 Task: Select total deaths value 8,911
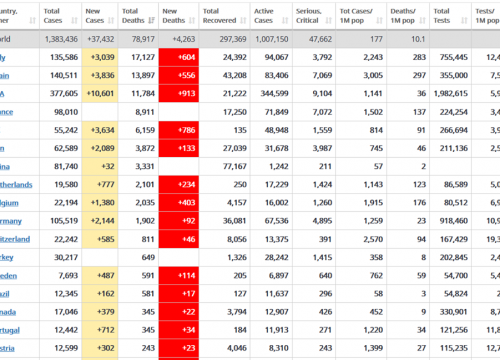(145, 112)
